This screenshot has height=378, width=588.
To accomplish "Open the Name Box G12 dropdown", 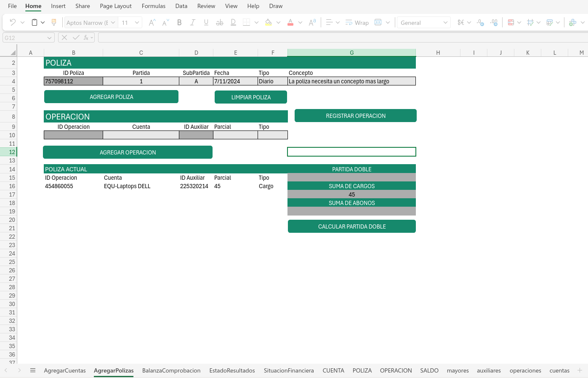I will coord(49,37).
